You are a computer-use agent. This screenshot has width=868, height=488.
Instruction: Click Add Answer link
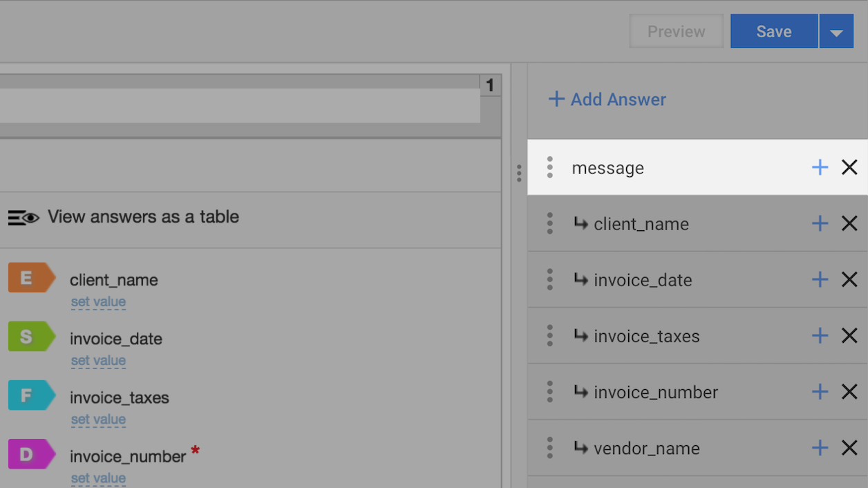[607, 100]
